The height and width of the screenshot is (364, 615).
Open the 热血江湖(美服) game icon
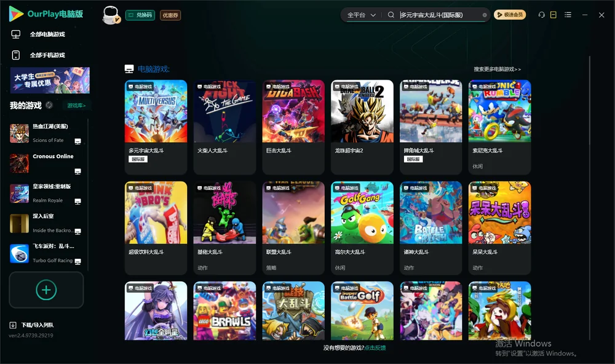[x=19, y=133]
